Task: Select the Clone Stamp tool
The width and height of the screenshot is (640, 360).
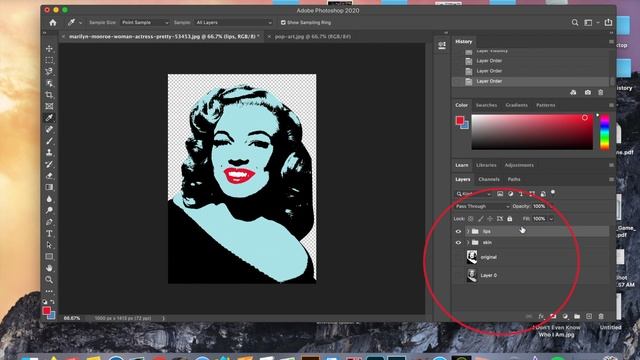Action: coord(49,152)
